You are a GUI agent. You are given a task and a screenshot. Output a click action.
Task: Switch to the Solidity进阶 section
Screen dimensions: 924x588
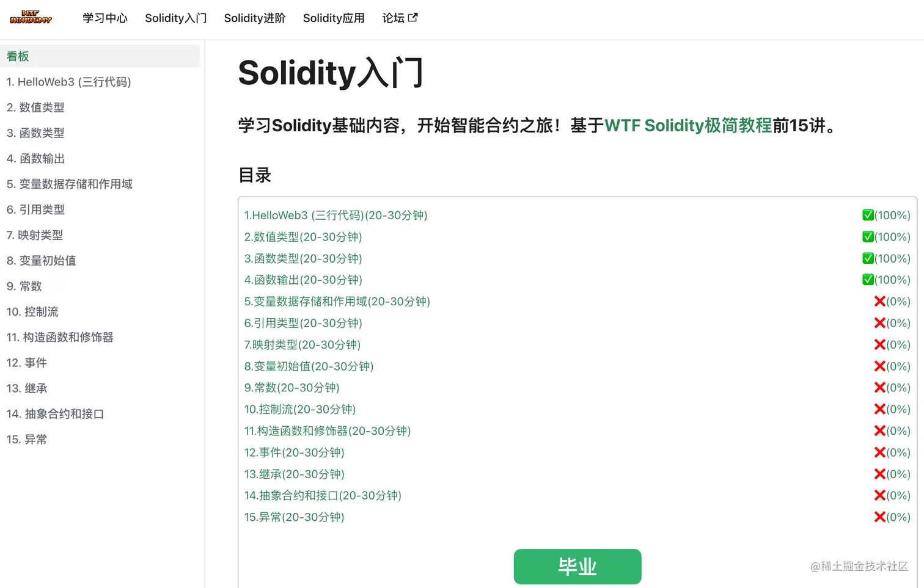pos(255,18)
